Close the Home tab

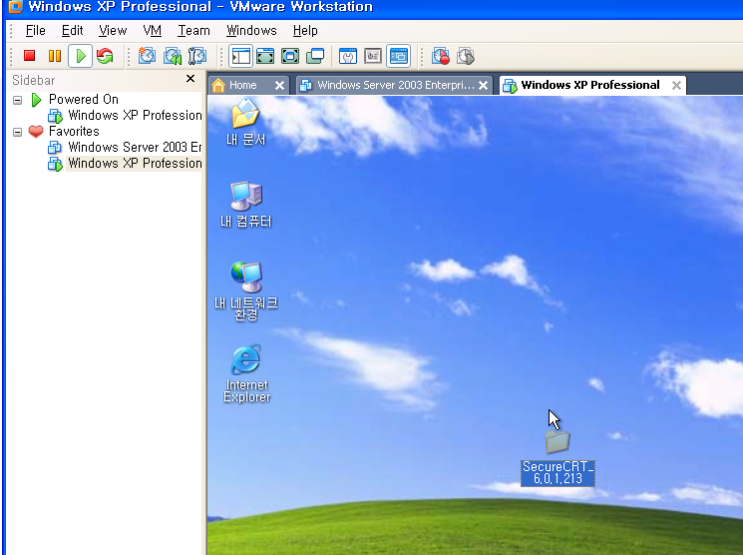tap(280, 86)
